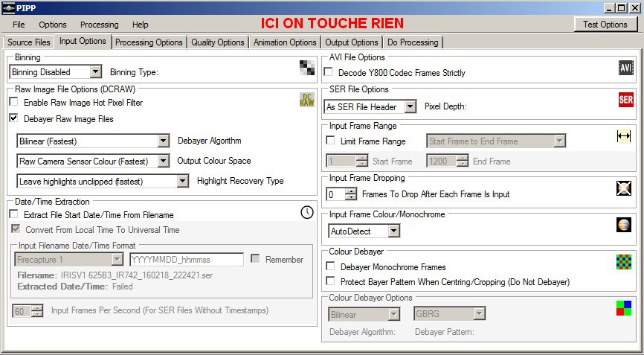Check the Limit Frame Range option

pos(330,141)
